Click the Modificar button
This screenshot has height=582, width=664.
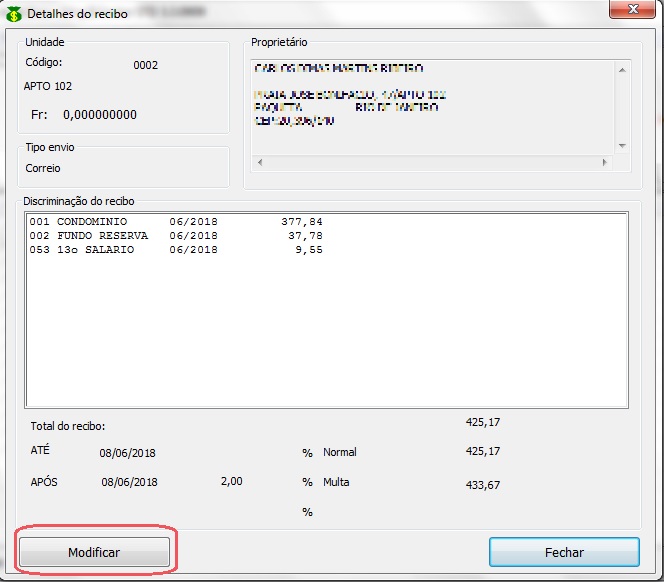94,552
